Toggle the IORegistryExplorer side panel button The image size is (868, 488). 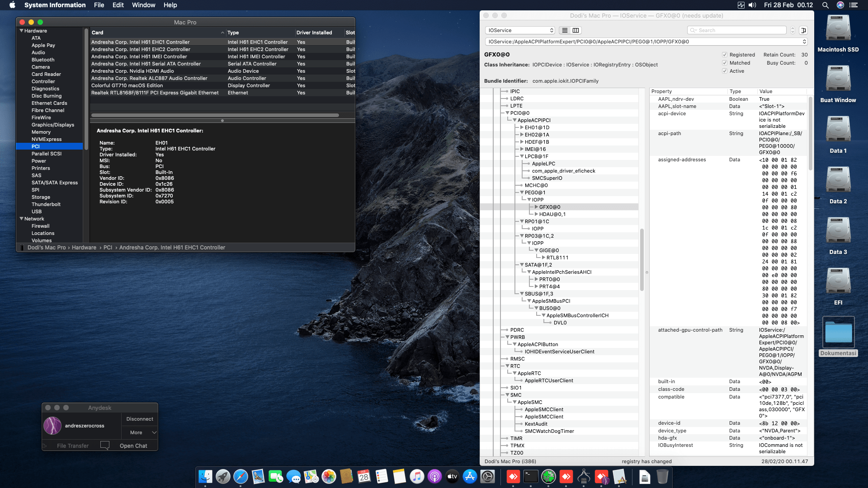pos(803,30)
